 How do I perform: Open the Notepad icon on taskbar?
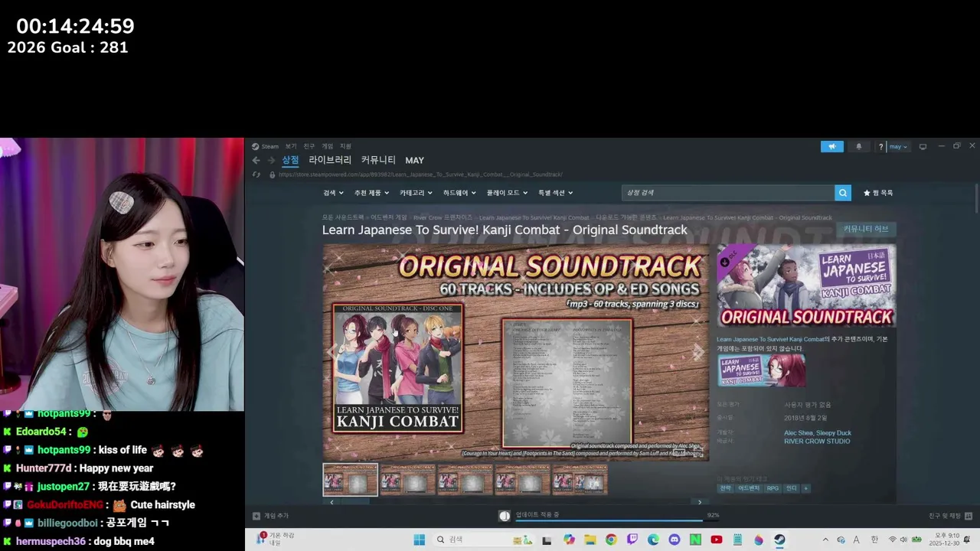(737, 540)
